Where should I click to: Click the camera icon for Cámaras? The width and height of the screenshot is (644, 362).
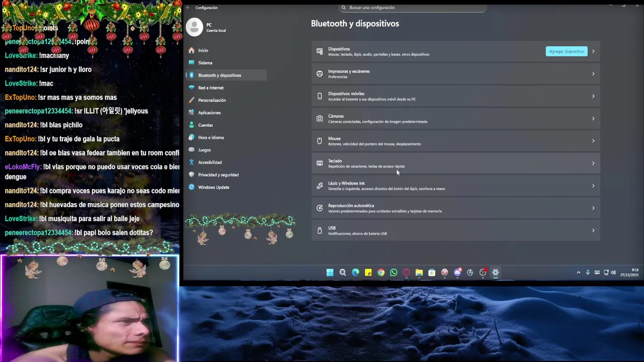tap(319, 119)
